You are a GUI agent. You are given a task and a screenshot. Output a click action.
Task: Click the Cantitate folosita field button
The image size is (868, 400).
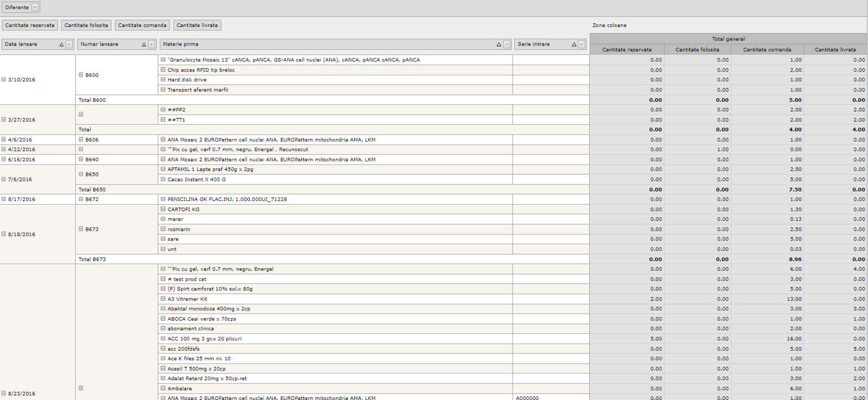86,26
